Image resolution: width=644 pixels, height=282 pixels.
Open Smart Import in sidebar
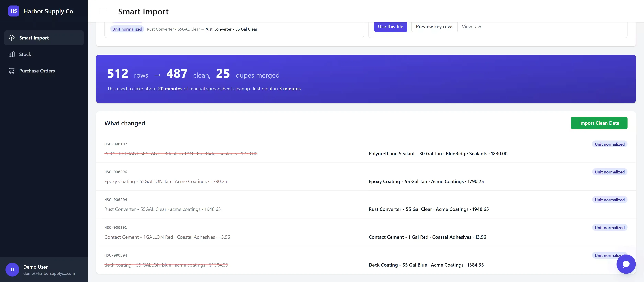point(44,38)
